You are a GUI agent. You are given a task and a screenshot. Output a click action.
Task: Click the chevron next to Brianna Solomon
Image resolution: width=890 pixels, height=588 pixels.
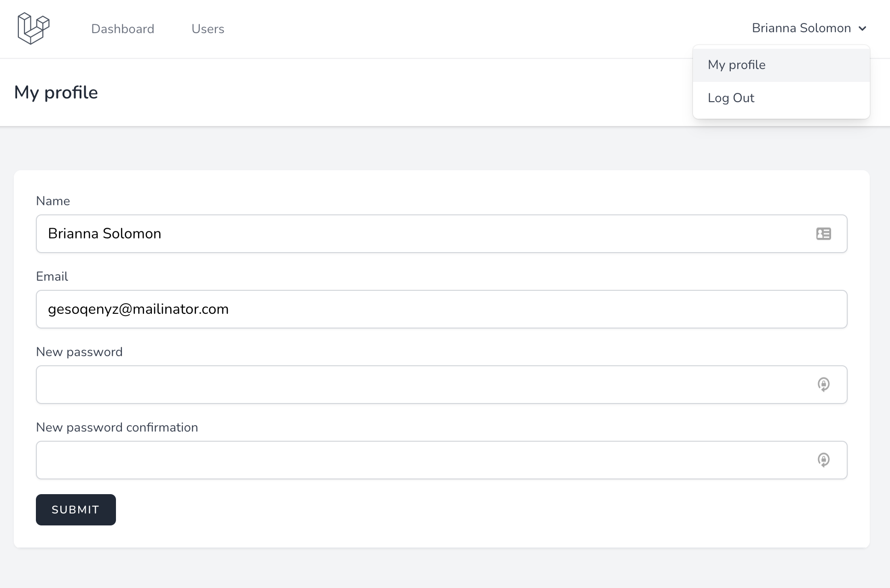pyautogui.click(x=862, y=29)
